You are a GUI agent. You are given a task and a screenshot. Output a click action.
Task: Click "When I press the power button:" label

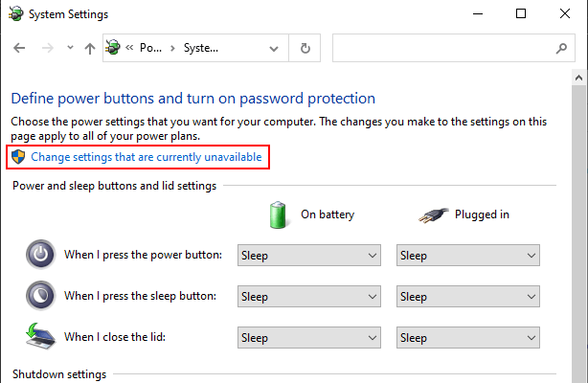coord(143,255)
